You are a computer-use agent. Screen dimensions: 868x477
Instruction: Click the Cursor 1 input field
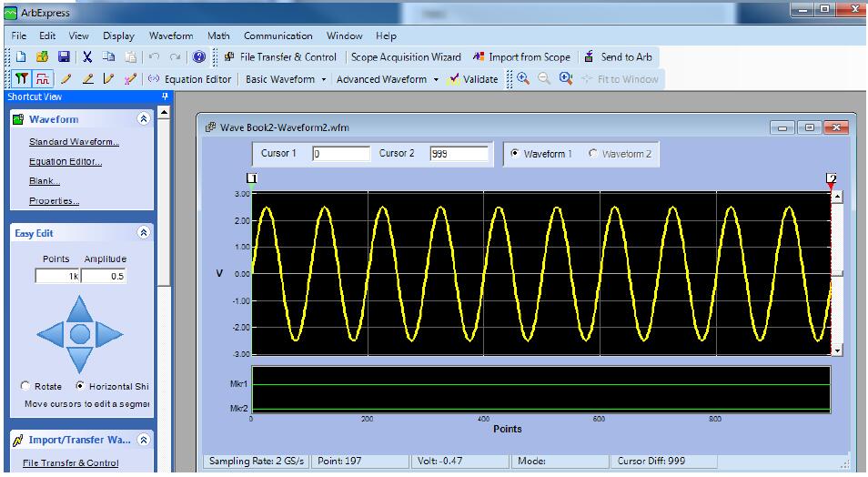(x=341, y=154)
